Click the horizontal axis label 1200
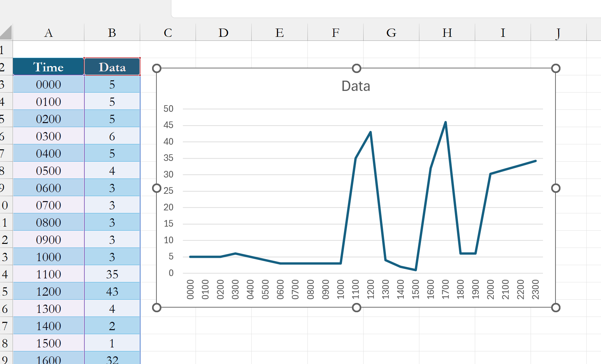 coord(370,289)
